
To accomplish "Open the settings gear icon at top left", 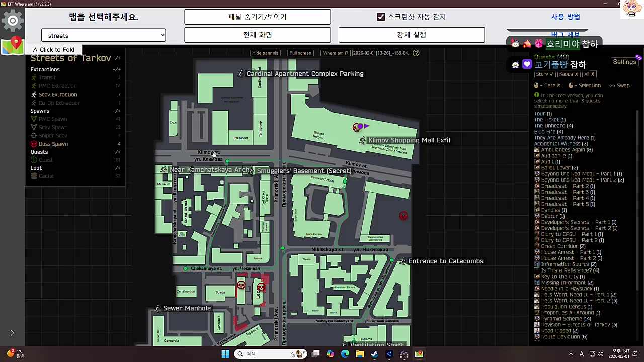I will tap(13, 21).
